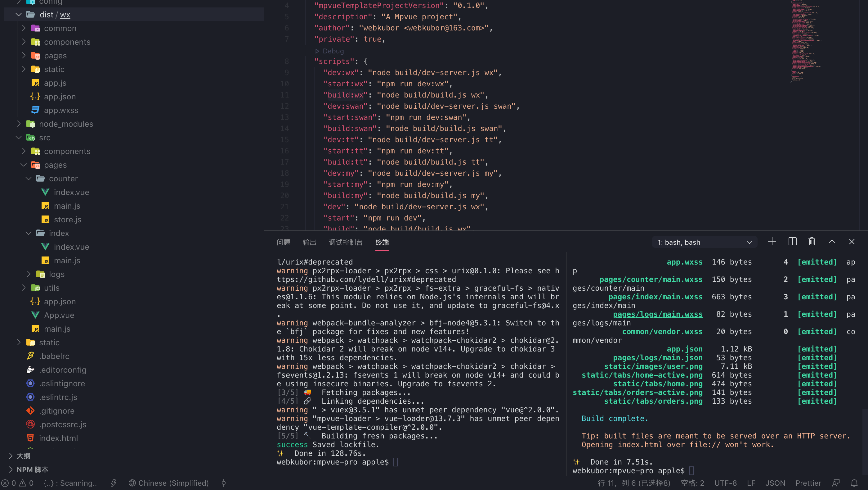Click Prettier in the status bar
Image resolution: width=868 pixels, height=490 pixels.
point(808,483)
